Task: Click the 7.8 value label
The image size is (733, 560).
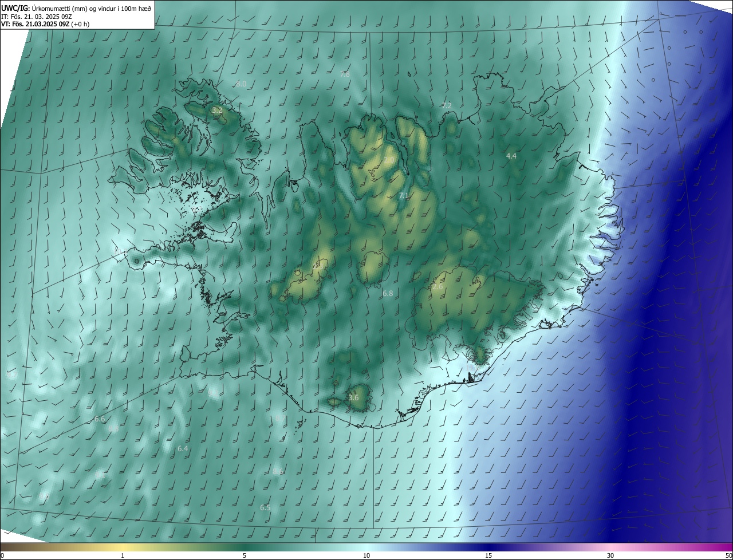Action: [345, 74]
